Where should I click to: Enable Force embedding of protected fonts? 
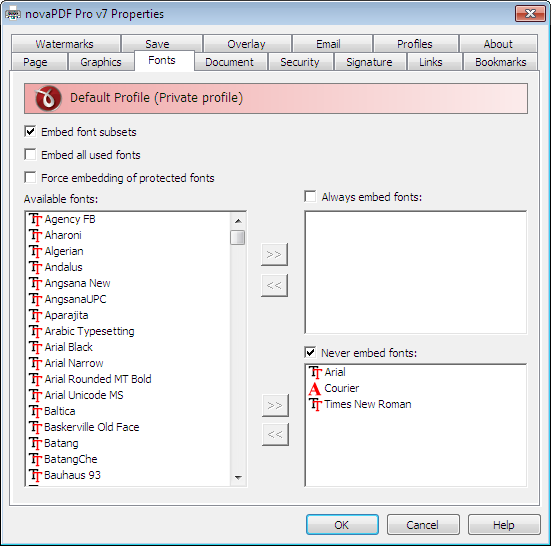(x=30, y=177)
